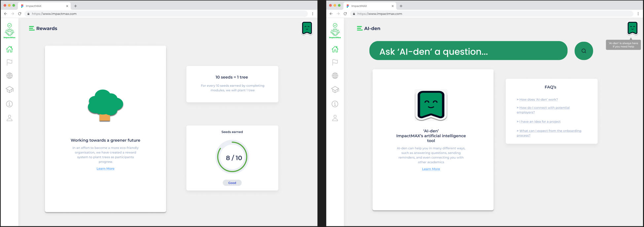Select flag icon in Rewards window sidebar
Screen dimensions: 644x227
pos(10,62)
